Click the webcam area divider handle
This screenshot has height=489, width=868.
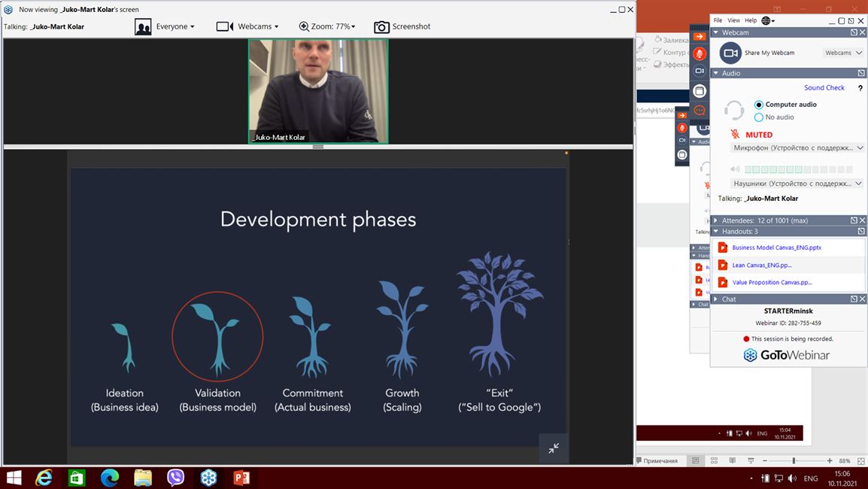pos(317,147)
